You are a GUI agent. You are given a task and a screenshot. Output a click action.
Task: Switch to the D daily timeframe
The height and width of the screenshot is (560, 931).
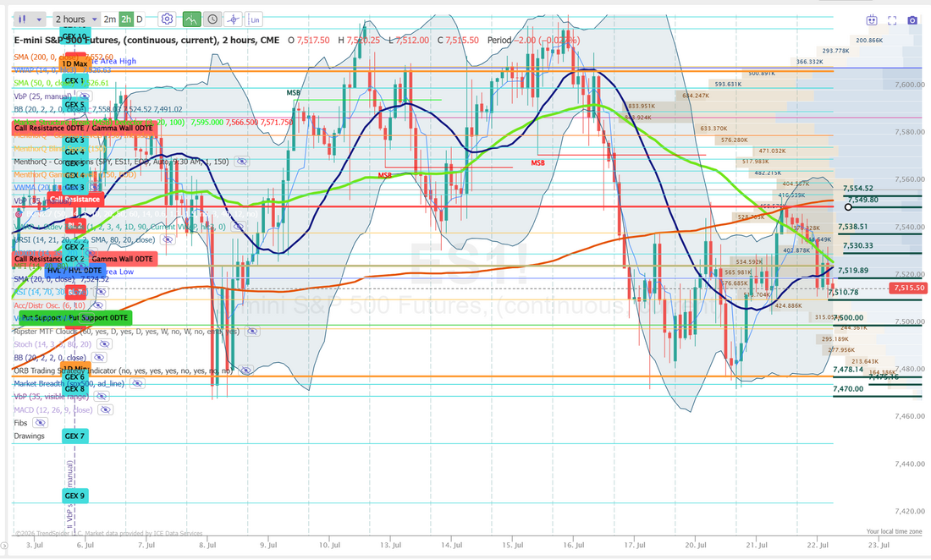(140, 19)
